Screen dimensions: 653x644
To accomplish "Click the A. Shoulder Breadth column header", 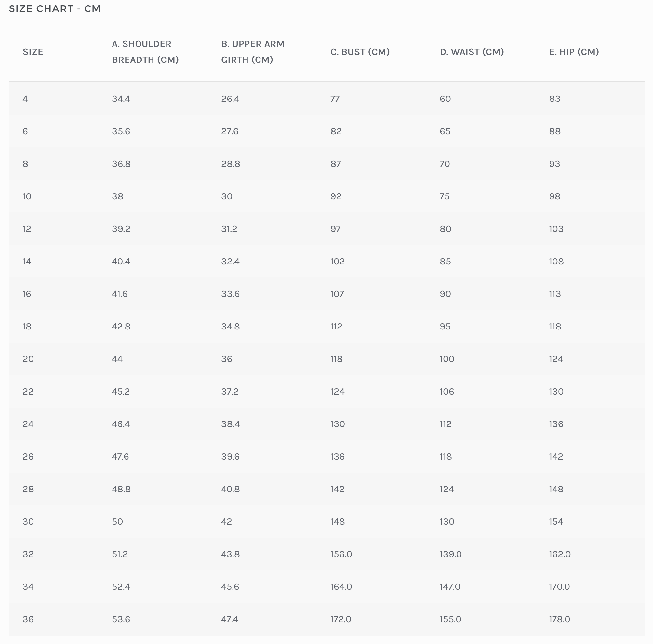I will click(x=145, y=52).
